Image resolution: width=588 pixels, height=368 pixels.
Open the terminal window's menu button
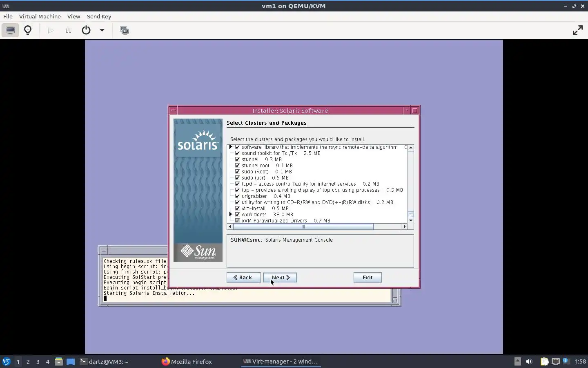(x=104, y=251)
